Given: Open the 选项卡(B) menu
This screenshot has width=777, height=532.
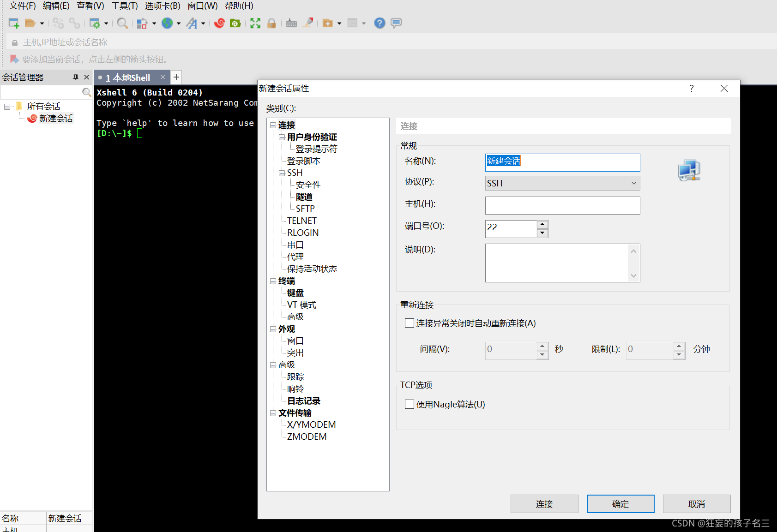Looking at the screenshot, I should pos(163,6).
